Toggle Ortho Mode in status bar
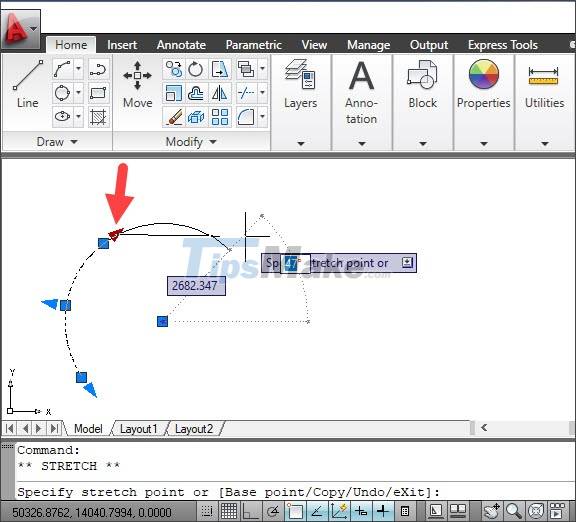This screenshot has height=522, width=576. click(x=251, y=511)
